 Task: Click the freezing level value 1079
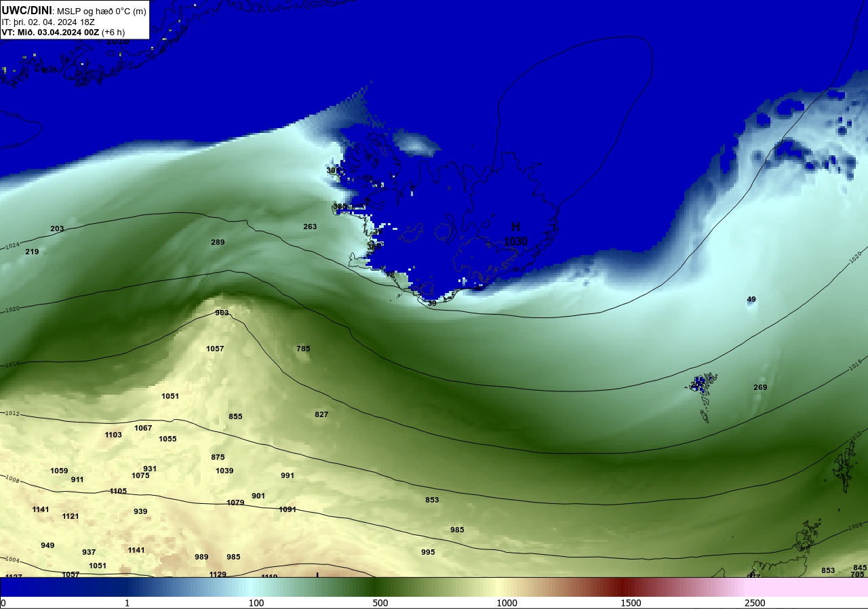point(235,503)
